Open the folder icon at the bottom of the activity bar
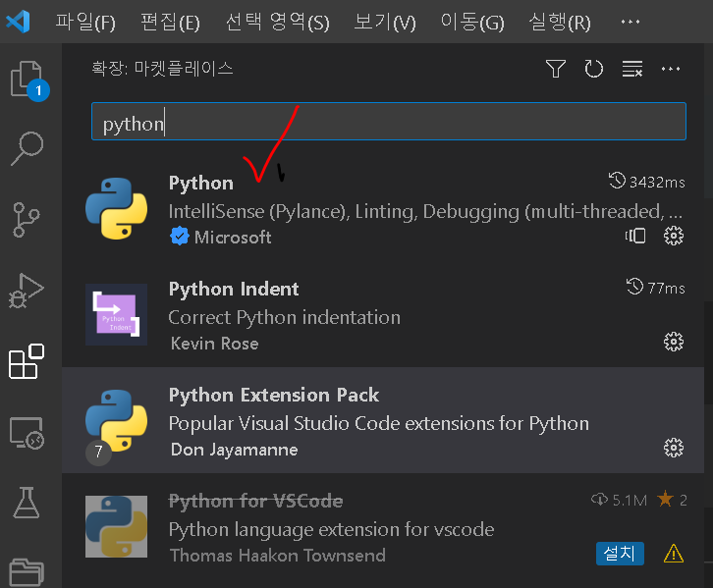 click(27, 571)
